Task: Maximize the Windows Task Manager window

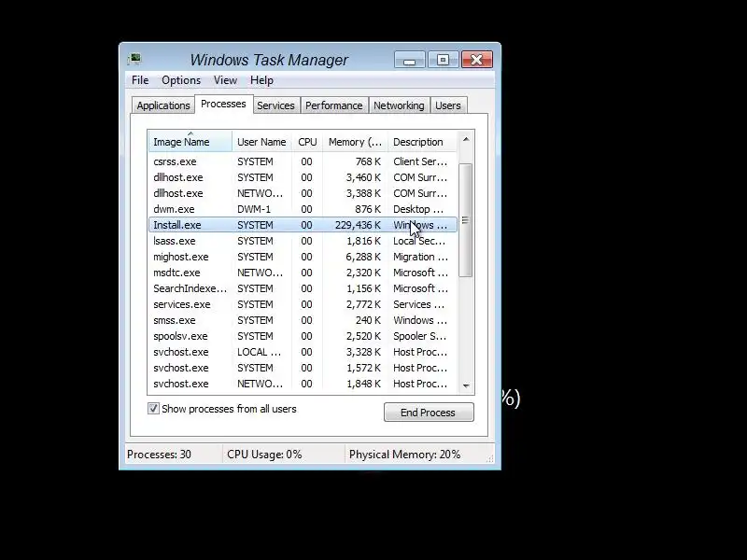Action: pyautogui.click(x=443, y=60)
